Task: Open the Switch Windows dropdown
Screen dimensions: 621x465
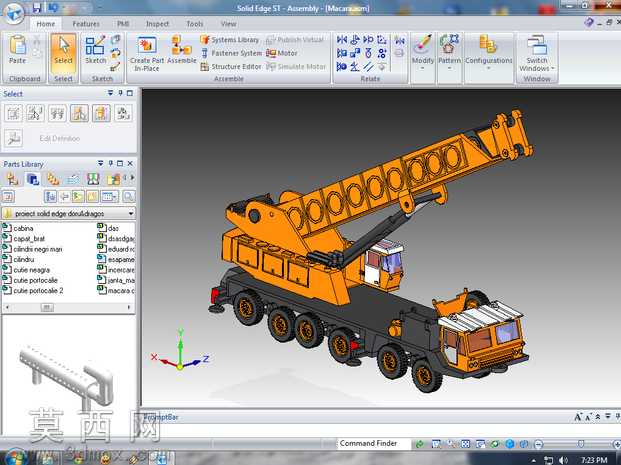Action: (x=537, y=53)
